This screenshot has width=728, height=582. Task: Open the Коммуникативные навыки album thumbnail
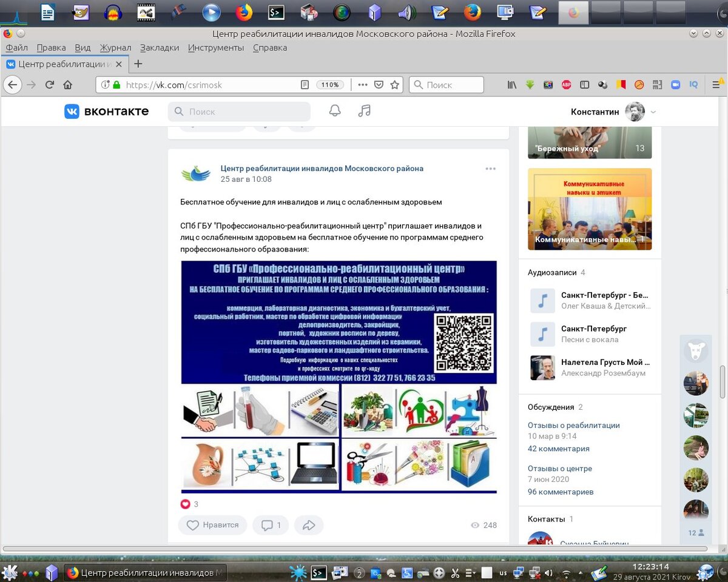tap(590, 209)
